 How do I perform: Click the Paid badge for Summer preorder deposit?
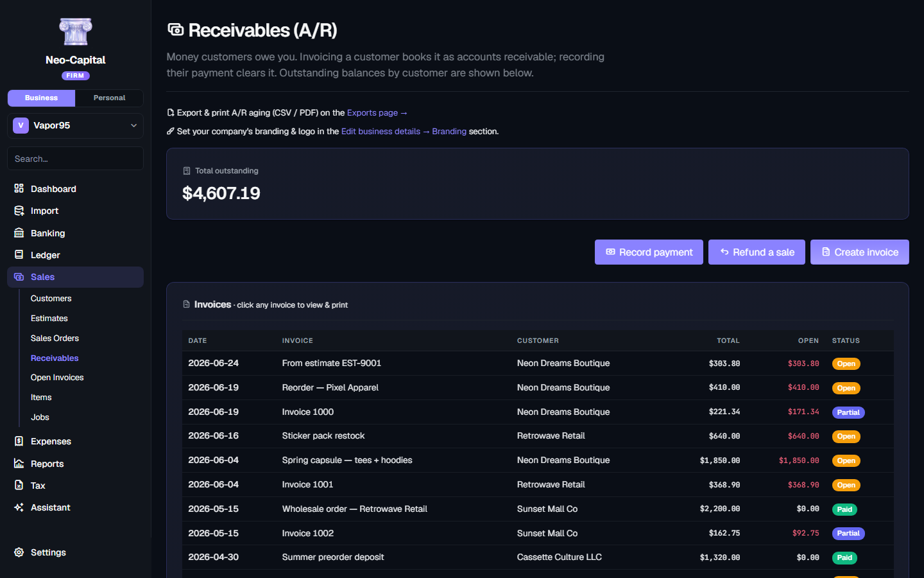(844, 557)
